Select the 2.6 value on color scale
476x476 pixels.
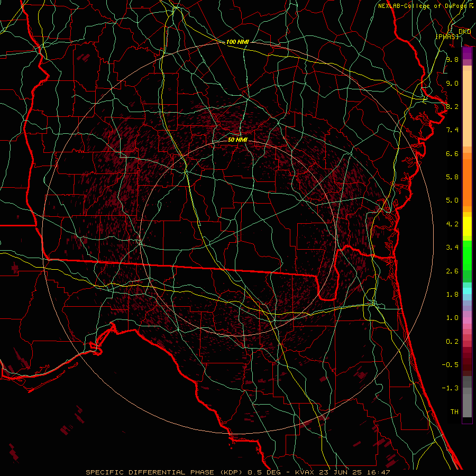452,271
